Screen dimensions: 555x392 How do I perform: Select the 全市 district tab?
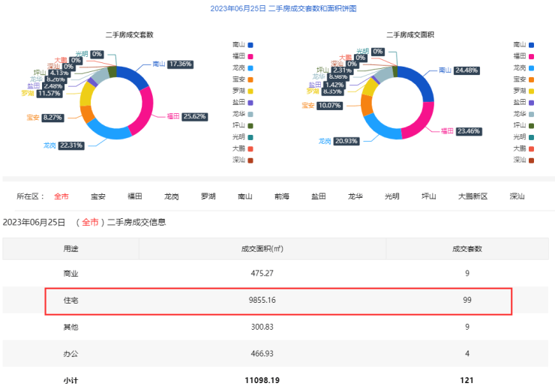pos(61,196)
